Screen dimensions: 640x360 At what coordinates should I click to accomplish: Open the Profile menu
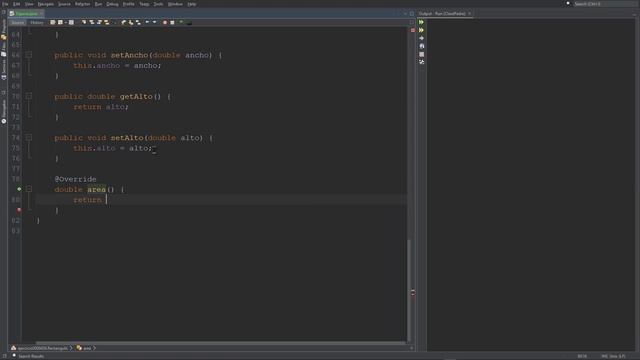point(129,4)
